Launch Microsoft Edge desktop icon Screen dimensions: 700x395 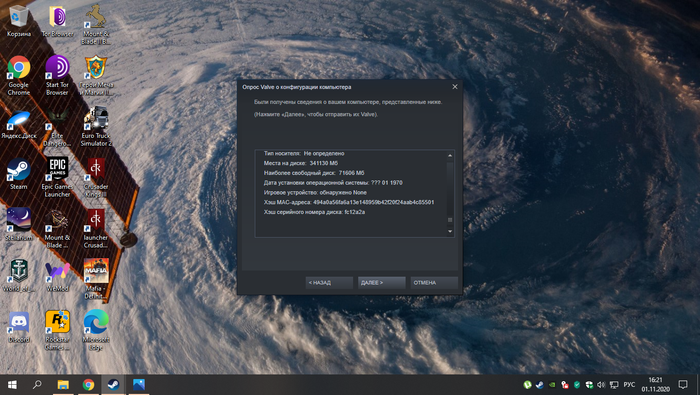tap(96, 330)
